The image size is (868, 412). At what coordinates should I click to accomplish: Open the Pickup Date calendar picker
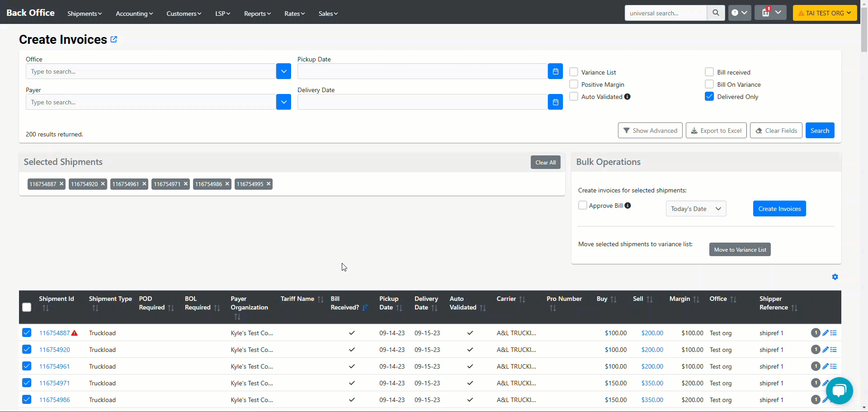(555, 71)
